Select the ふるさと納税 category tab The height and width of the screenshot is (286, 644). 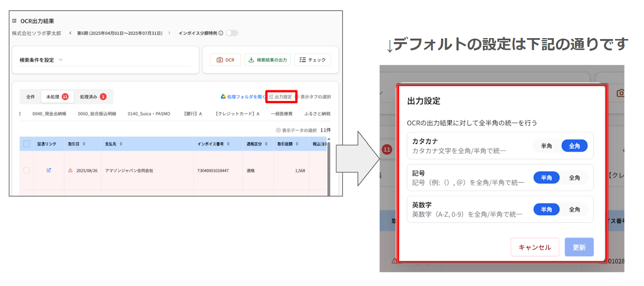tap(317, 114)
